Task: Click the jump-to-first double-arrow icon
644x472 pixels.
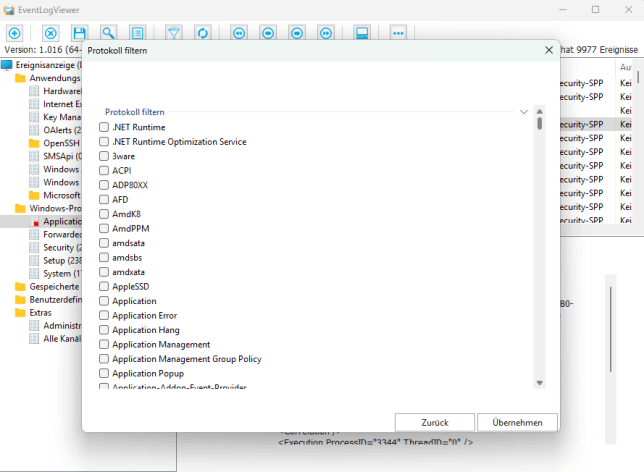Action: (x=239, y=33)
